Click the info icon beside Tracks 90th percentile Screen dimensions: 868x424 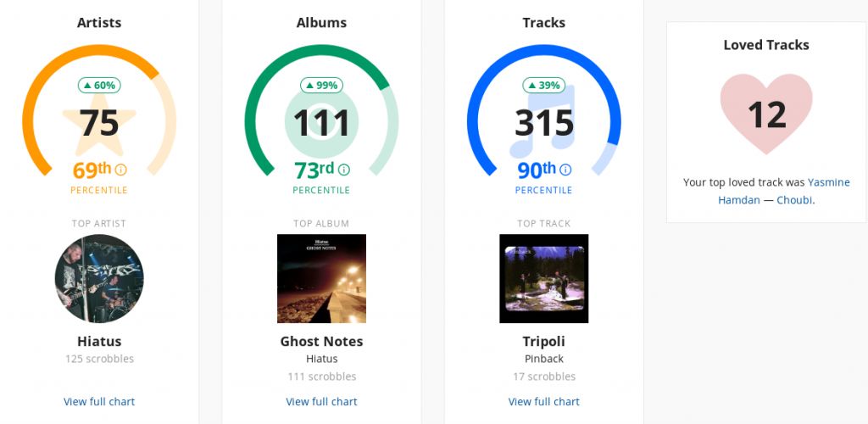click(x=565, y=170)
